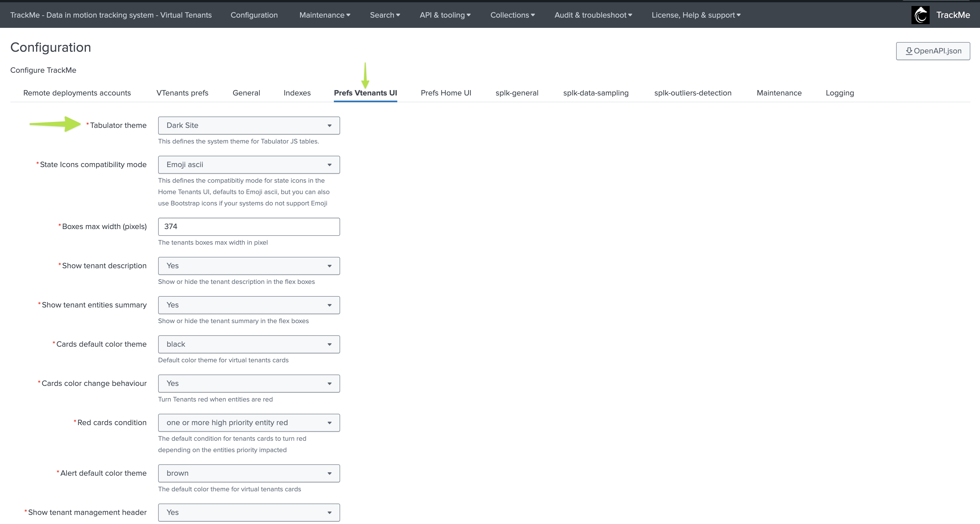This screenshot has height=524, width=980.
Task: Open Show tenant entities summary dropdown
Action: [x=249, y=305]
